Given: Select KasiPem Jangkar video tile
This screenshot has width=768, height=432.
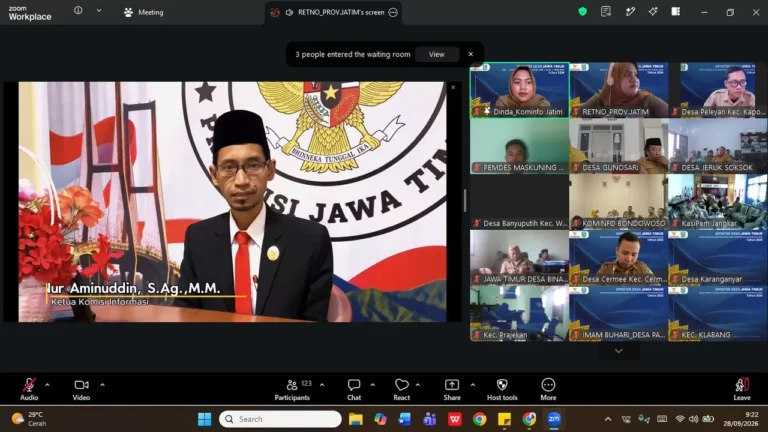Looking at the screenshot, I should pos(718,202).
